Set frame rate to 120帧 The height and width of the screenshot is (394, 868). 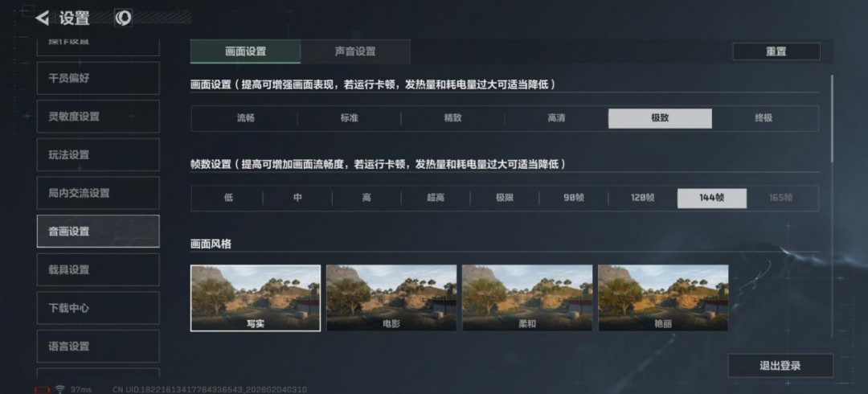pyautogui.click(x=643, y=198)
